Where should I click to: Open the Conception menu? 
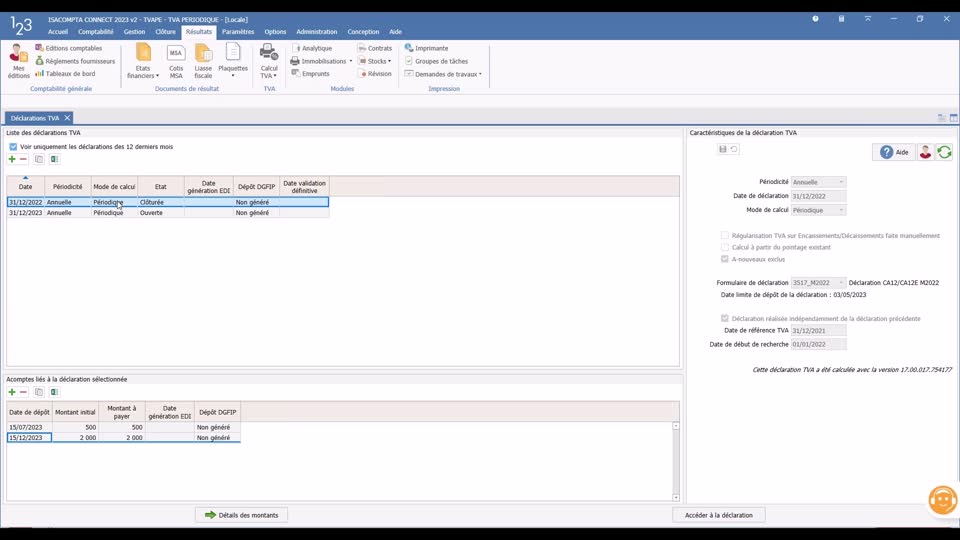tap(363, 32)
